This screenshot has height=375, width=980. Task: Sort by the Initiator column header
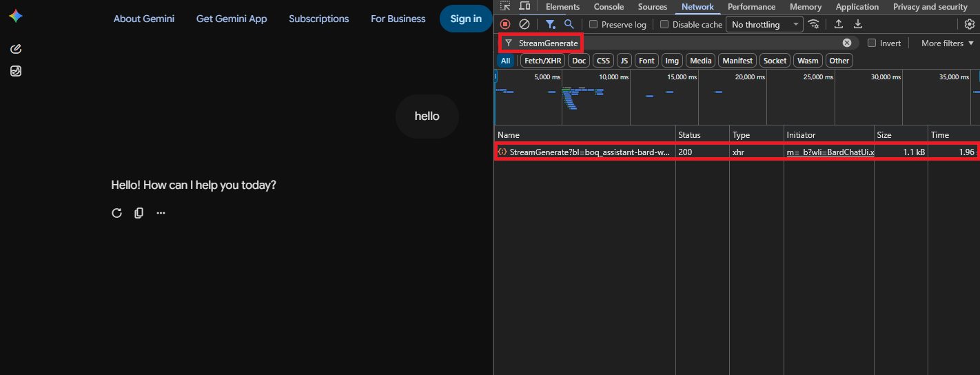(x=828, y=135)
